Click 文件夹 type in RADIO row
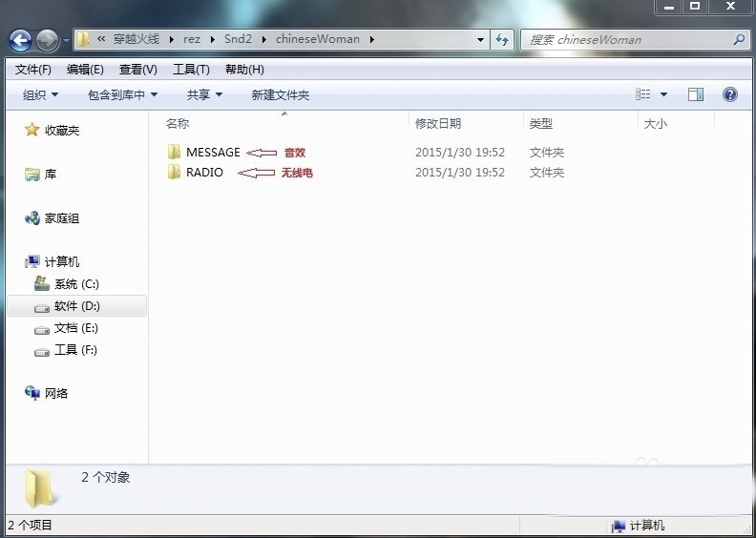Image resolution: width=756 pixels, height=538 pixels. (547, 173)
